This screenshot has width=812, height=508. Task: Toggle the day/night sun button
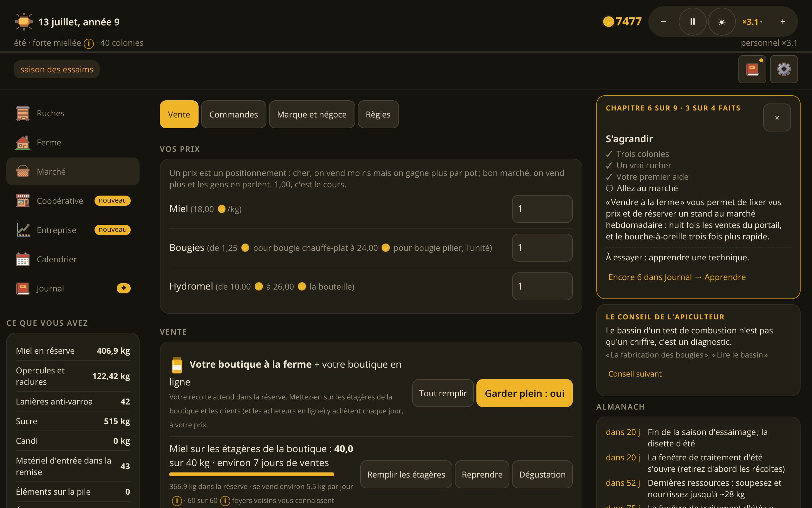[x=721, y=22]
